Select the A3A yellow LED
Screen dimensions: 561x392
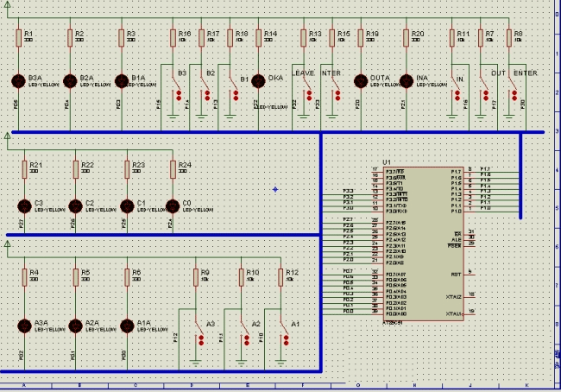[x=24, y=326]
